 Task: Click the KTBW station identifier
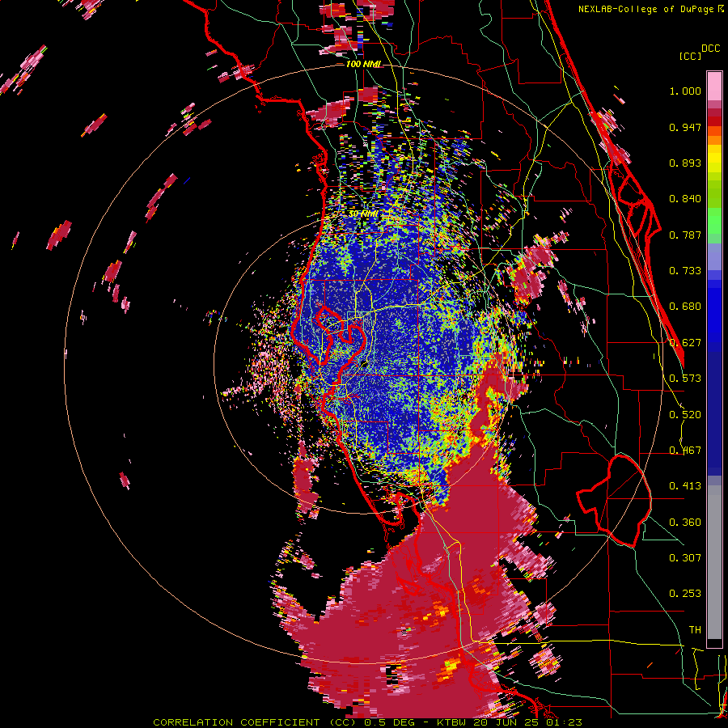453,722
